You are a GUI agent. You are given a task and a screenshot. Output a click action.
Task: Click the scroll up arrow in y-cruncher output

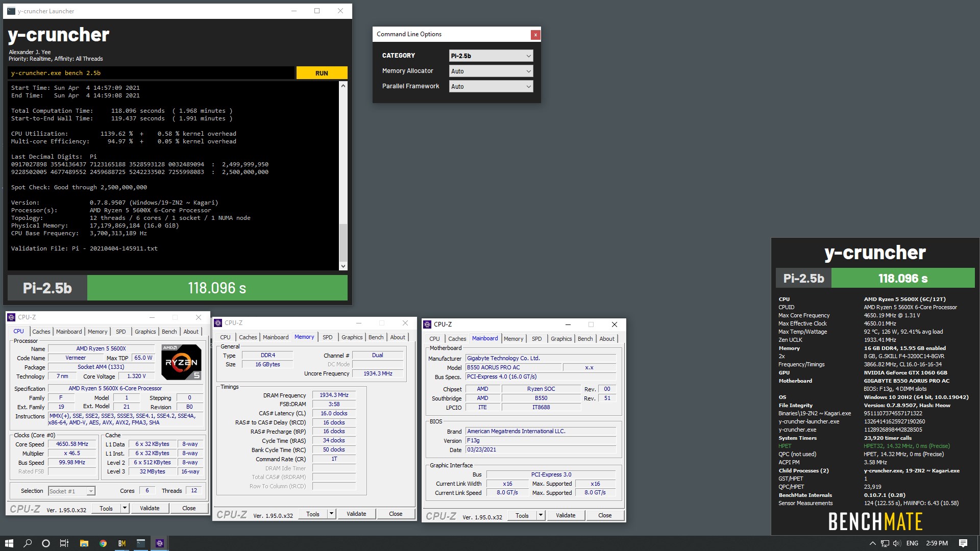[343, 86]
